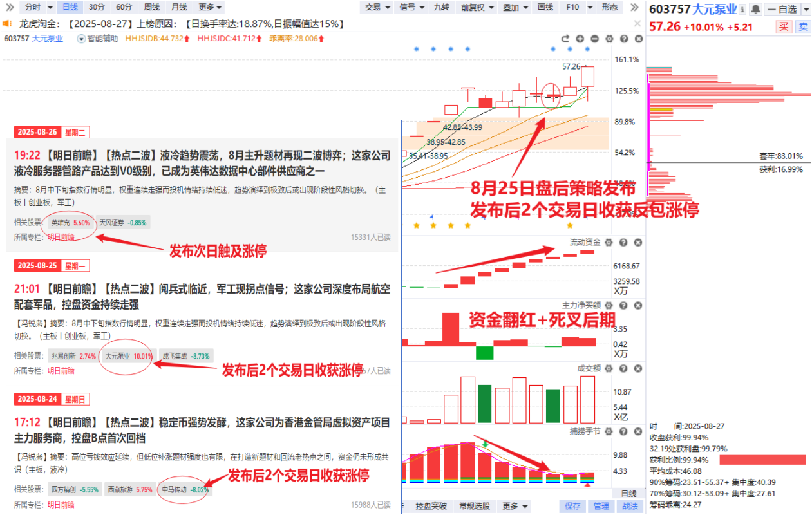Open the 四方精创 -5.55% stock tag
The width and height of the screenshot is (812, 515).
coord(75,489)
